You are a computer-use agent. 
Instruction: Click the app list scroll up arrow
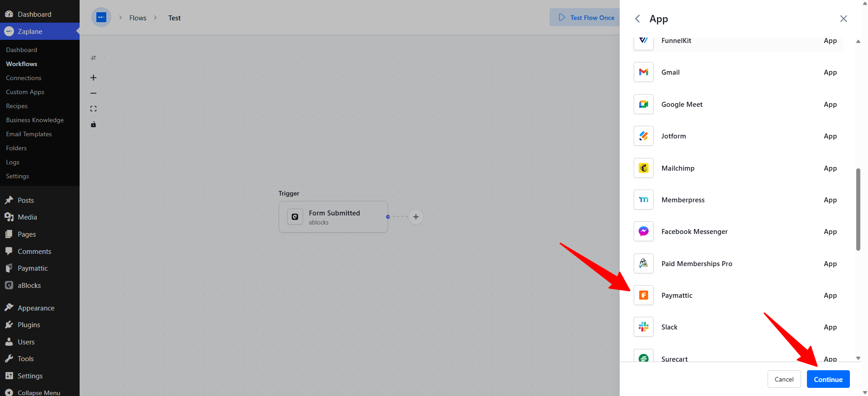[x=858, y=42]
